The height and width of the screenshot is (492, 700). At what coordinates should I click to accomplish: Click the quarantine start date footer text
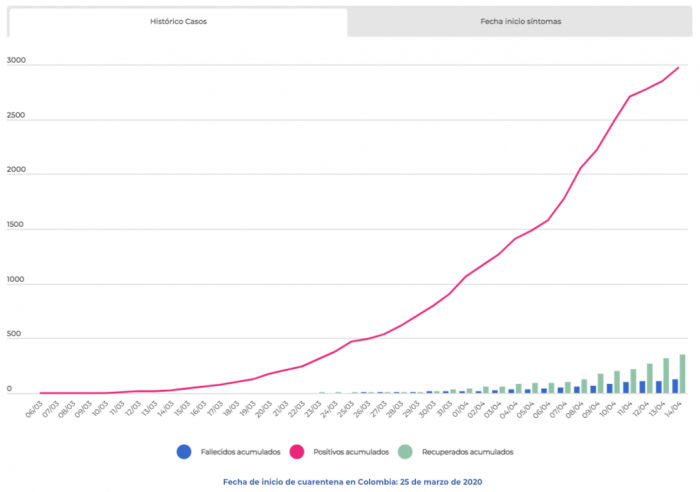(x=349, y=482)
